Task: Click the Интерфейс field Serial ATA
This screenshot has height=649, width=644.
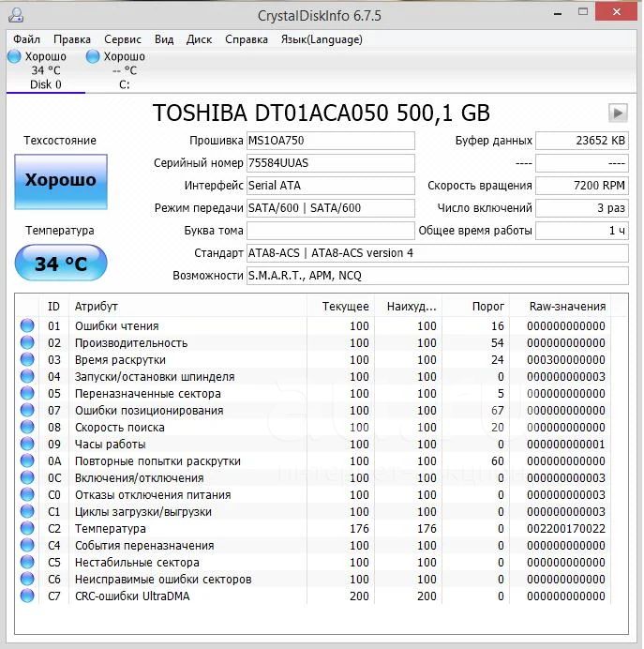Action: click(331, 186)
